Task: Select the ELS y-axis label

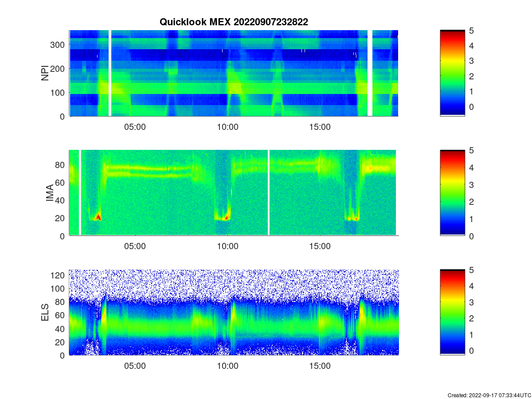Action: [x=45, y=313]
